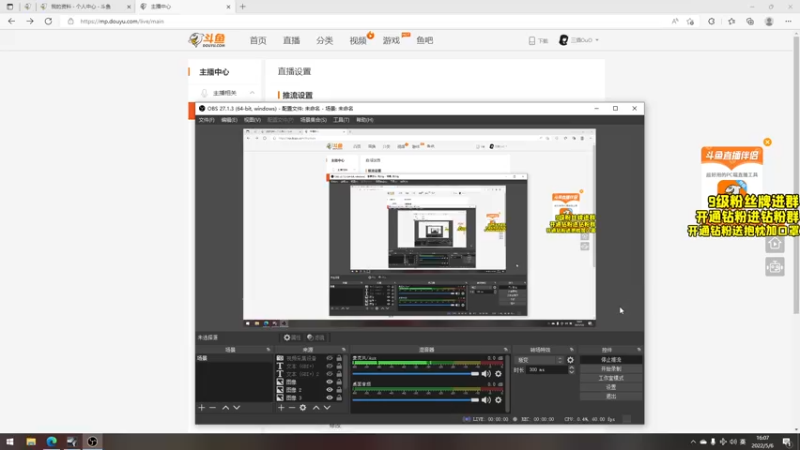Remove the selected scene with the minus icon
Viewport: 800px width, 450px height.
coord(213,408)
